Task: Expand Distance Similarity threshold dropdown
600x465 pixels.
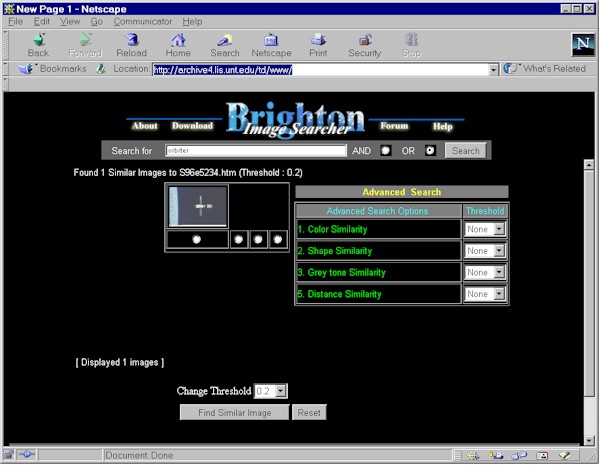Action: coord(499,294)
